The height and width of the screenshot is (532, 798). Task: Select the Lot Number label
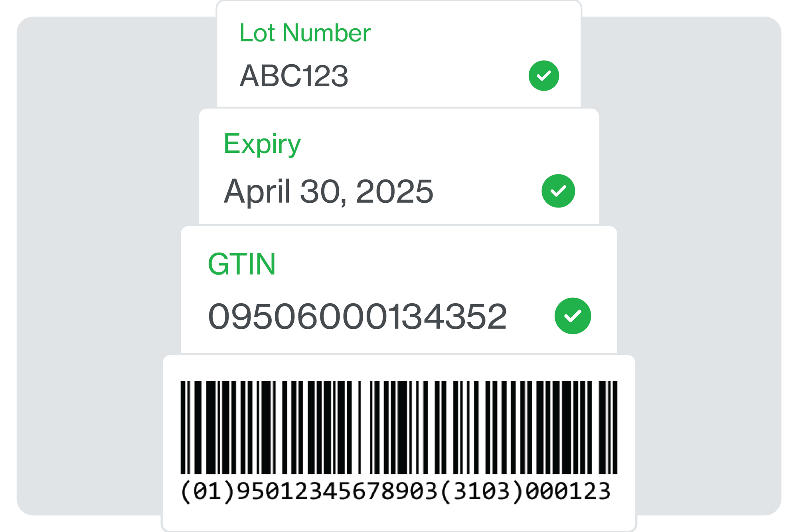coord(305,33)
